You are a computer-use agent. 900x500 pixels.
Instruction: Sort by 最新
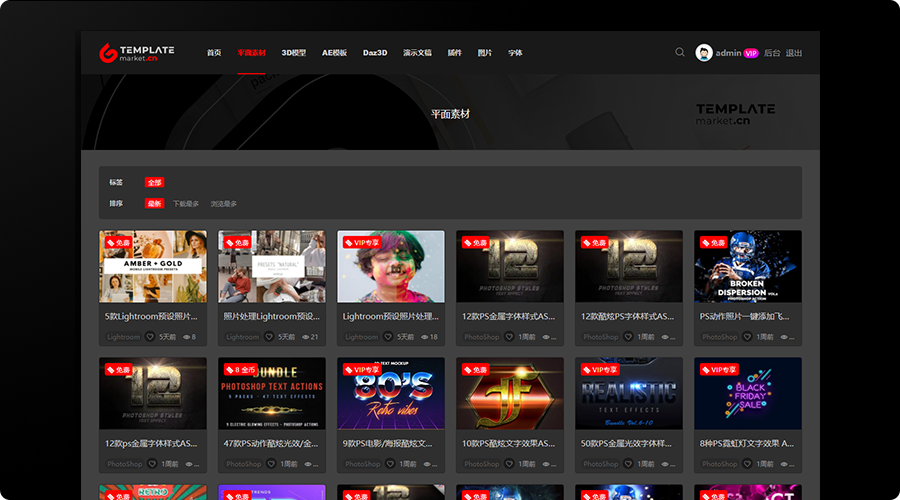pos(154,203)
